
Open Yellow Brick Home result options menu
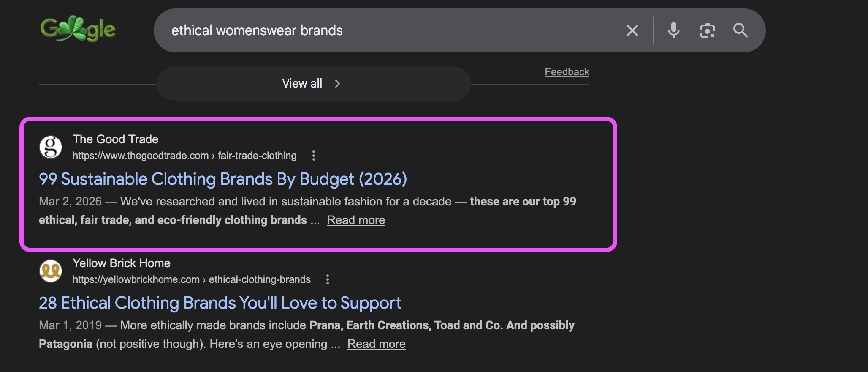[327, 279]
